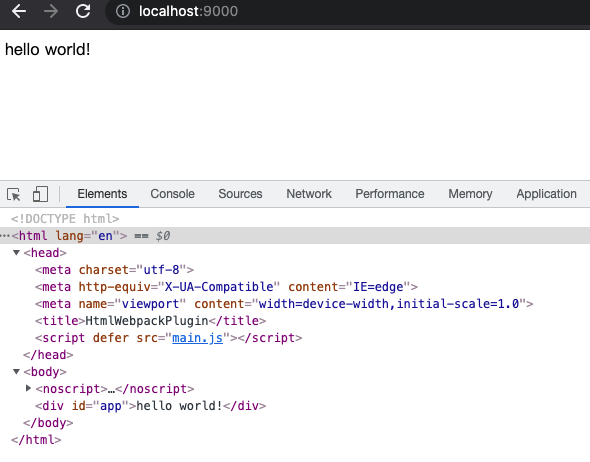Open the Performance tab
The height and width of the screenshot is (462, 590).
point(390,194)
